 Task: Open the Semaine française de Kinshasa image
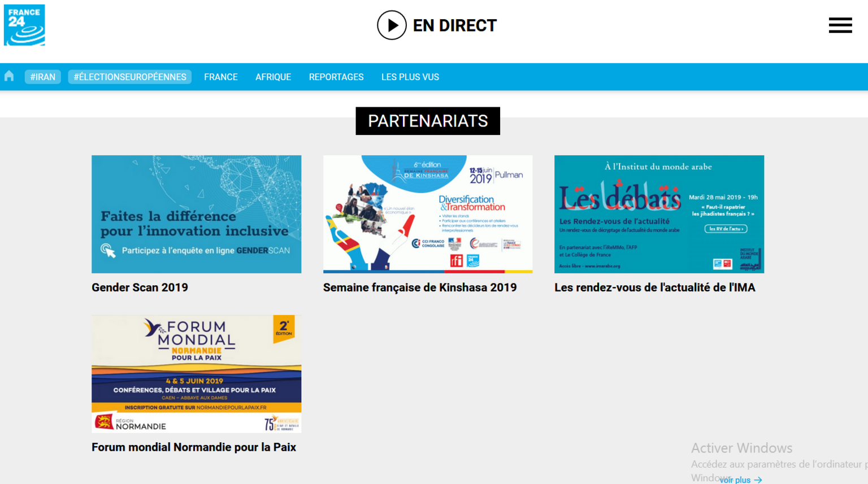427,214
